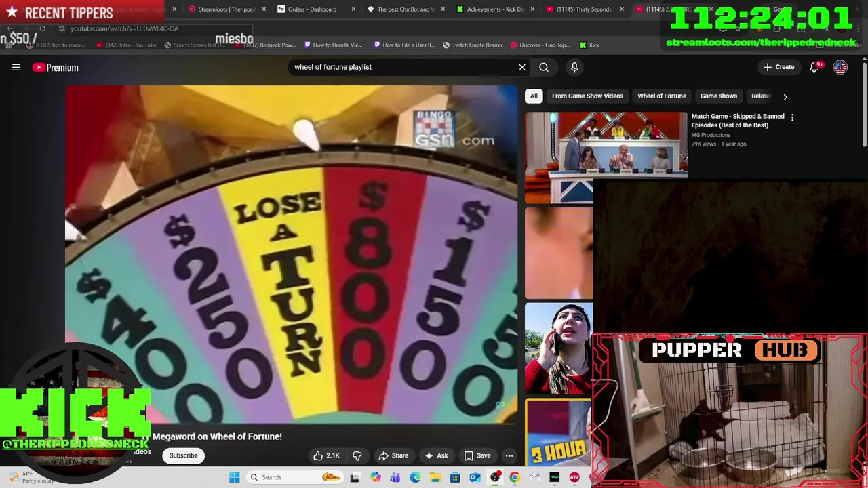Dislike the video with thumbs down

pos(357,455)
